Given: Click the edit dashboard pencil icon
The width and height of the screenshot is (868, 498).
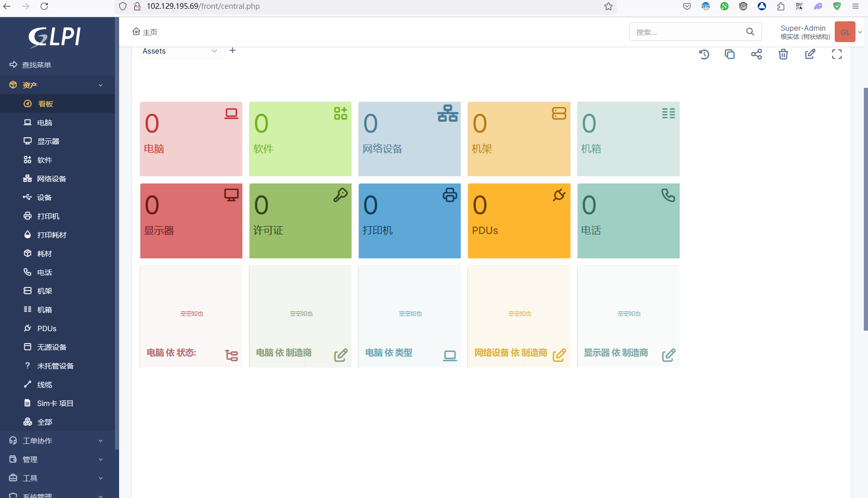Looking at the screenshot, I should tap(810, 54).
